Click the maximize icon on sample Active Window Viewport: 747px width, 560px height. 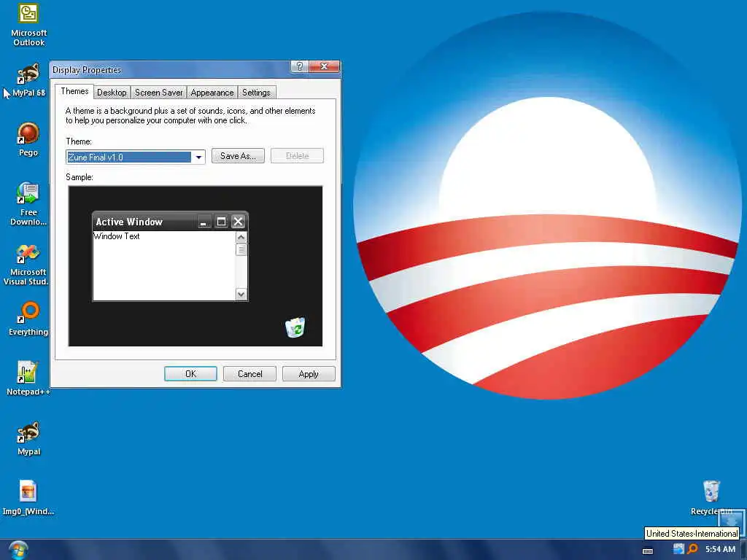221,222
